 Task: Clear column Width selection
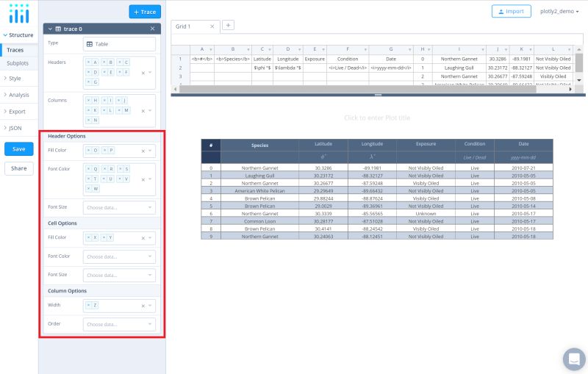coord(143,306)
